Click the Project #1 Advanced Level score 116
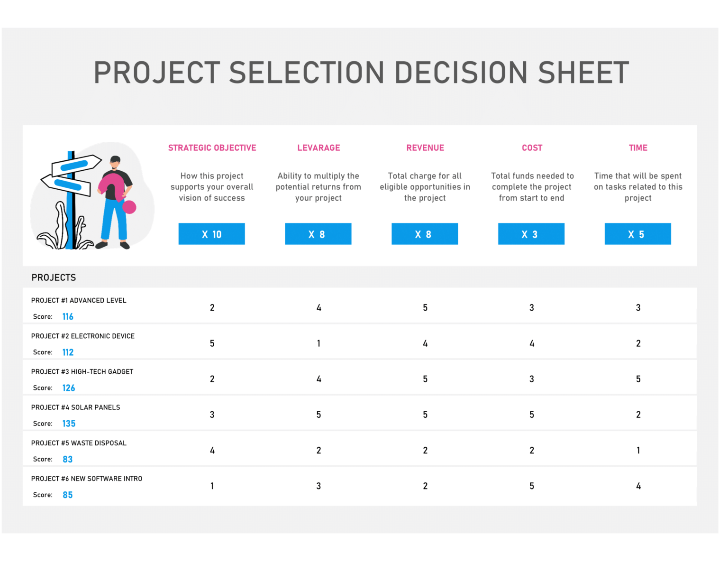This screenshot has height=563, width=728. tap(68, 317)
